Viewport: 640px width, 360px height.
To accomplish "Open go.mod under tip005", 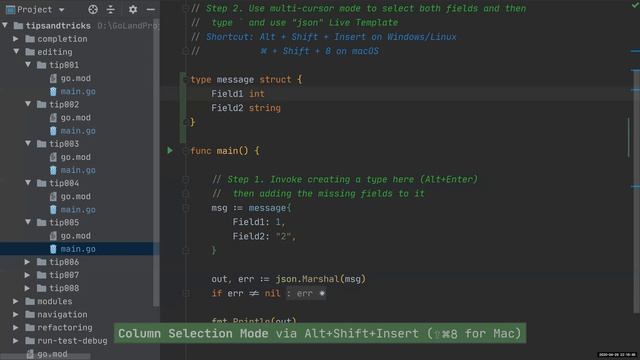I will click(x=76, y=236).
